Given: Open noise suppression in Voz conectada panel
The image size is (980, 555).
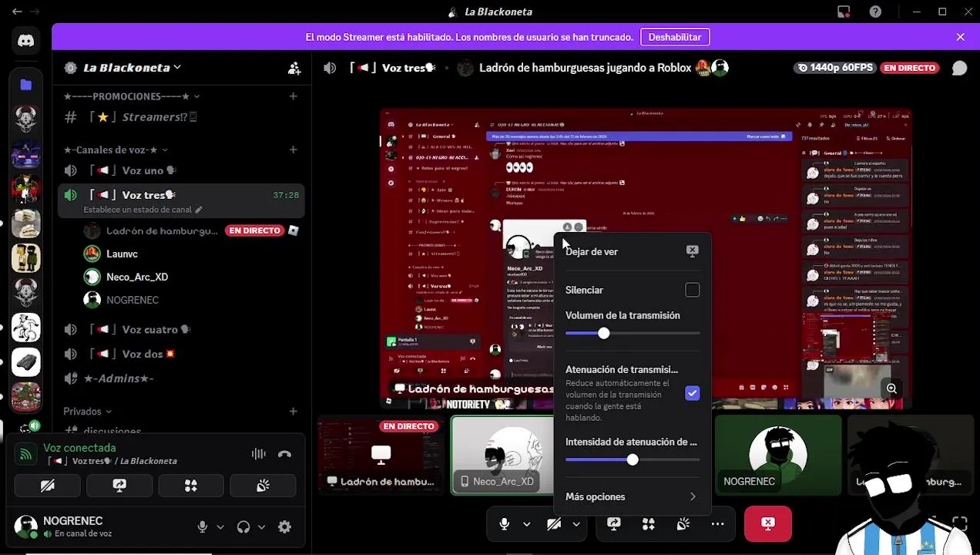Looking at the screenshot, I should tap(259, 454).
